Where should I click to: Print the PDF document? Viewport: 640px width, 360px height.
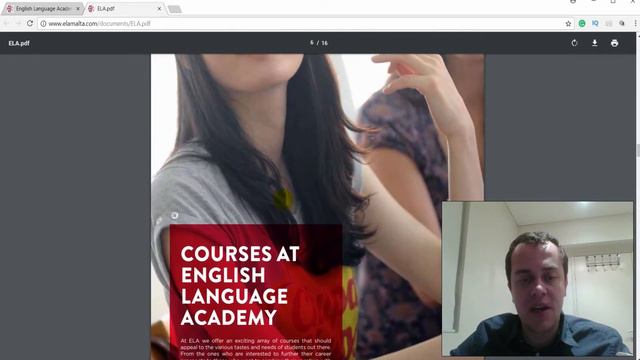614,43
